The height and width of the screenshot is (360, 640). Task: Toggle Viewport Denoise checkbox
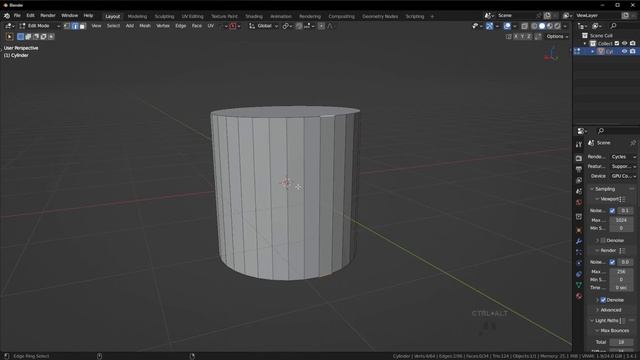pos(603,240)
